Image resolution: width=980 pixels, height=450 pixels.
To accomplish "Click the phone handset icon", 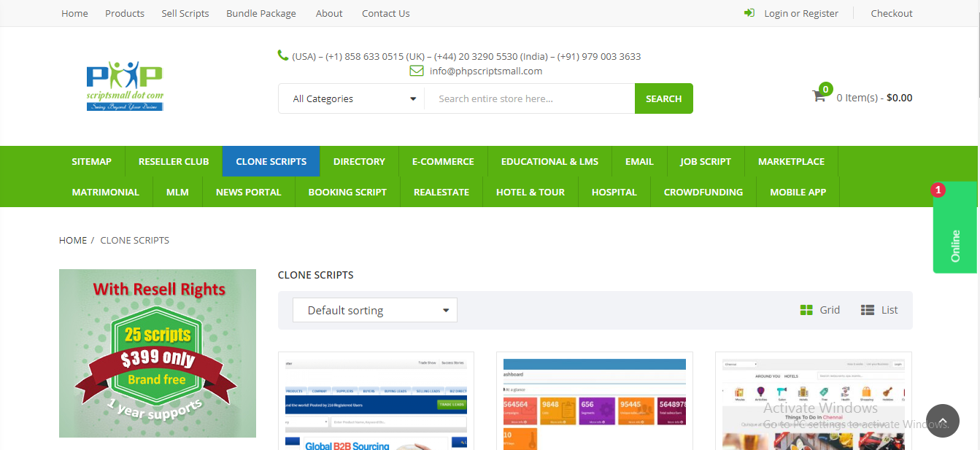I will point(282,55).
